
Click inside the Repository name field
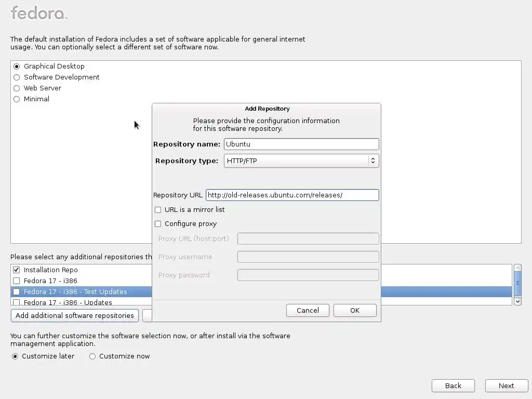(x=301, y=144)
